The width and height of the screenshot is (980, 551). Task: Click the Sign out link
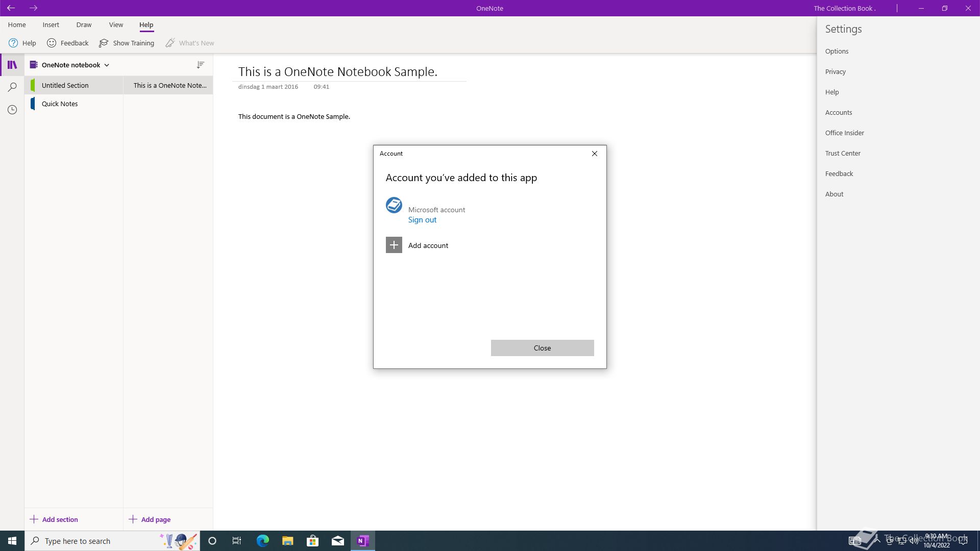tap(422, 220)
